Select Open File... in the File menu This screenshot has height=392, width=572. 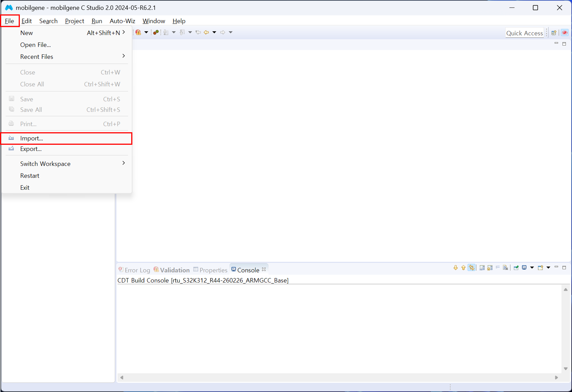tap(66, 45)
